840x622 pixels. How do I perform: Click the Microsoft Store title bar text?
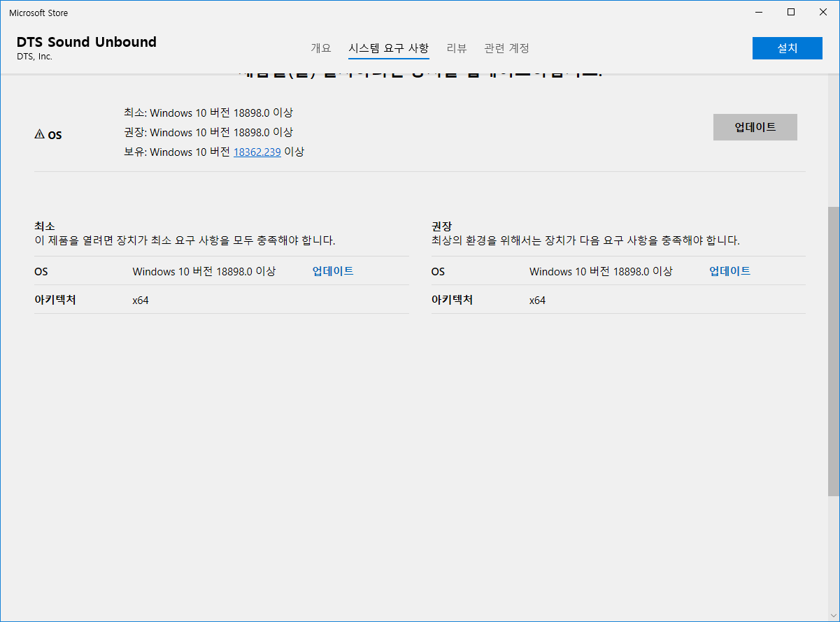(x=38, y=13)
